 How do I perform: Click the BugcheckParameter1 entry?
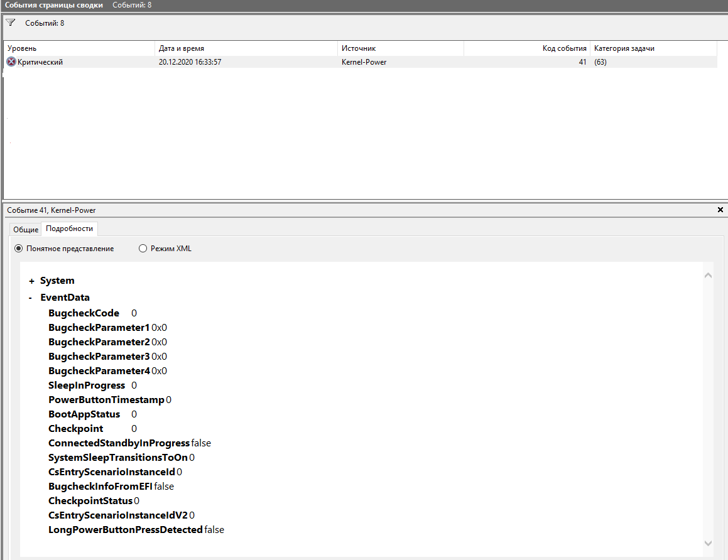tap(107, 328)
